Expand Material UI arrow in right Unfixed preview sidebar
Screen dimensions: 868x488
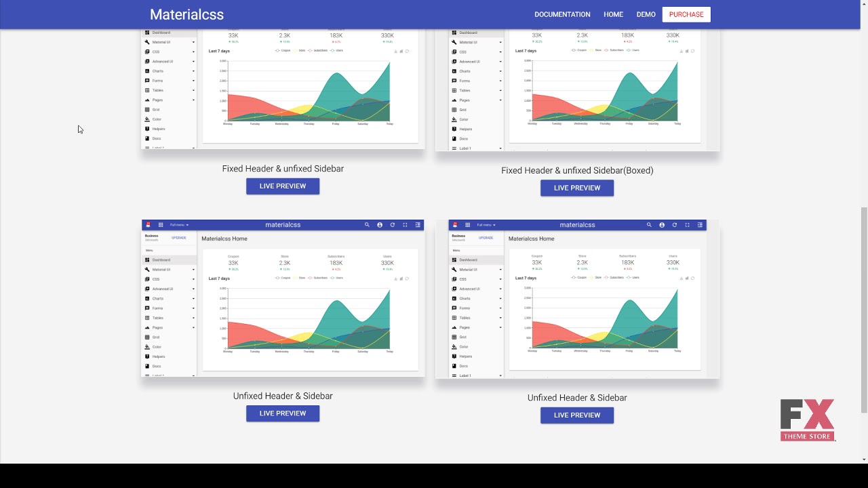pos(500,270)
